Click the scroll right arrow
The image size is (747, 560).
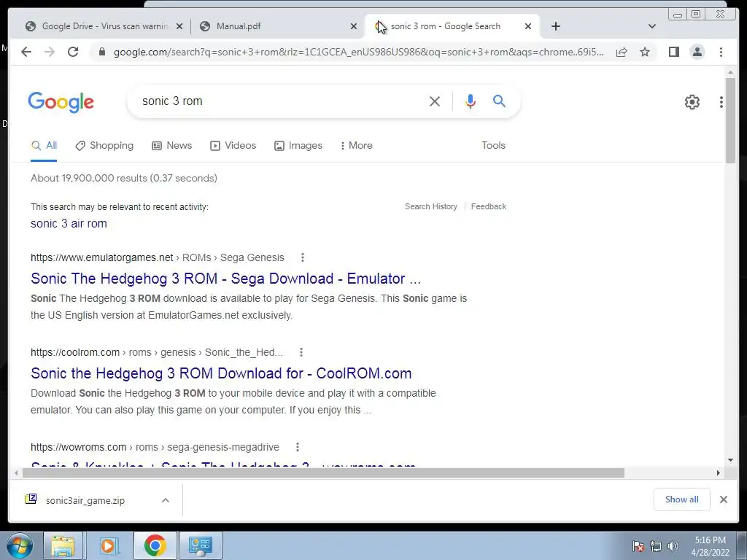(719, 472)
